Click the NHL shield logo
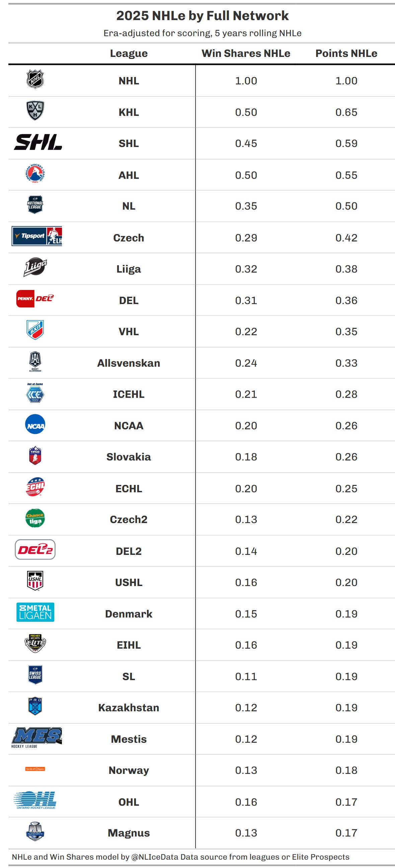This screenshot has height=868, width=395. pyautogui.click(x=35, y=79)
